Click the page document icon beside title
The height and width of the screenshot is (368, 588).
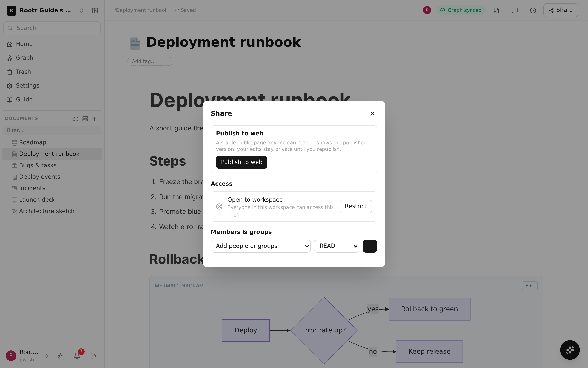135,44
